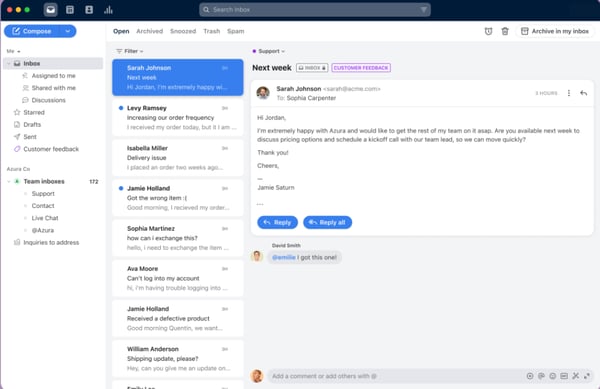Image resolution: width=600 pixels, height=389 pixels.
Task: Click David Smith's avatar in comments
Action: click(x=257, y=256)
